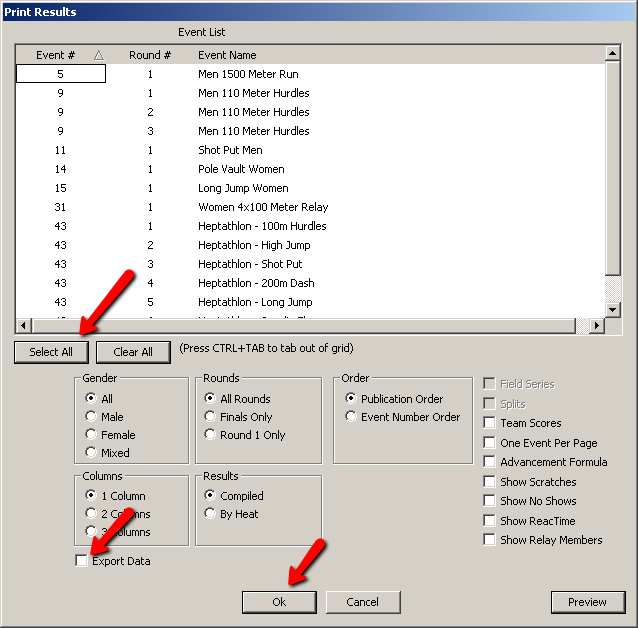This screenshot has height=628, width=638.
Task: Choose By Heat results option
Action: [210, 514]
